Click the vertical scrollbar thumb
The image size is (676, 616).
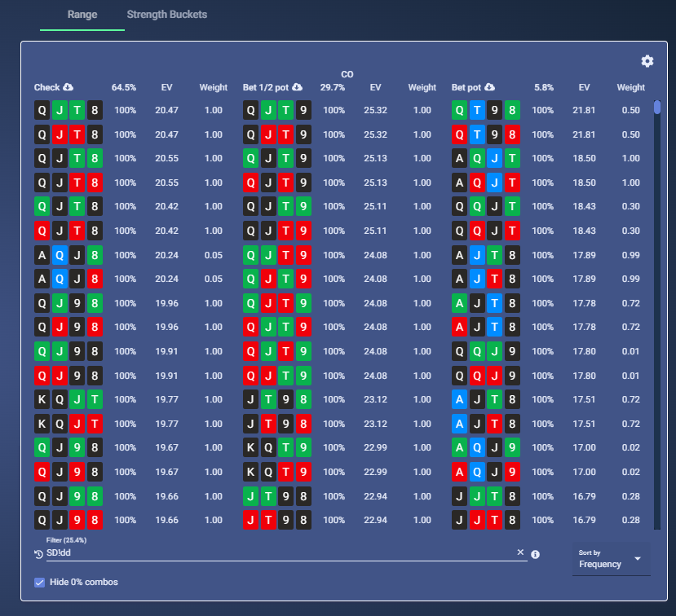[x=657, y=108]
